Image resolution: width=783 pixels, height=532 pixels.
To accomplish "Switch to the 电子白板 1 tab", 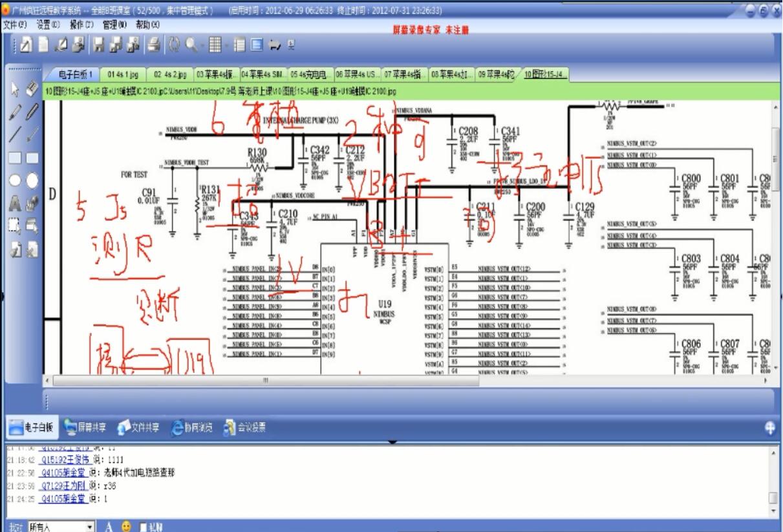I will tap(75, 74).
